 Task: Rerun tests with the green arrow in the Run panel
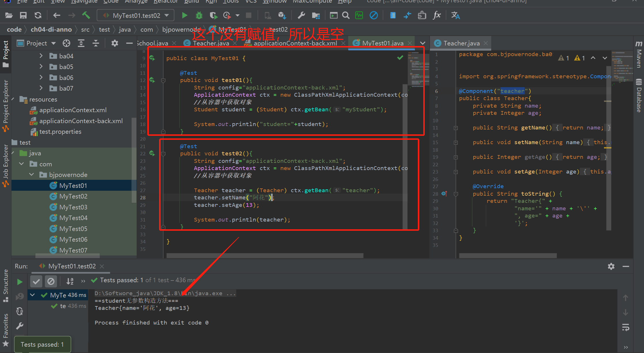pyautogui.click(x=20, y=282)
